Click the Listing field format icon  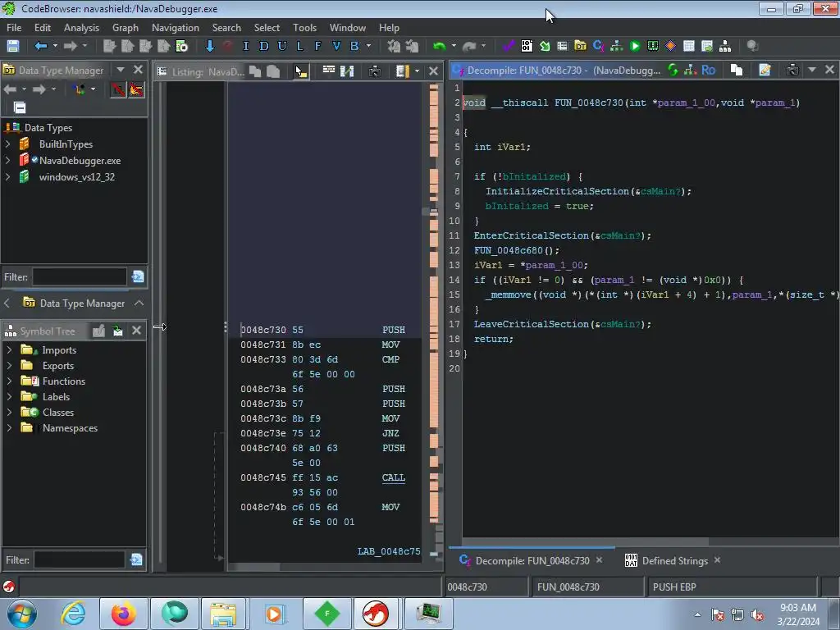point(329,71)
